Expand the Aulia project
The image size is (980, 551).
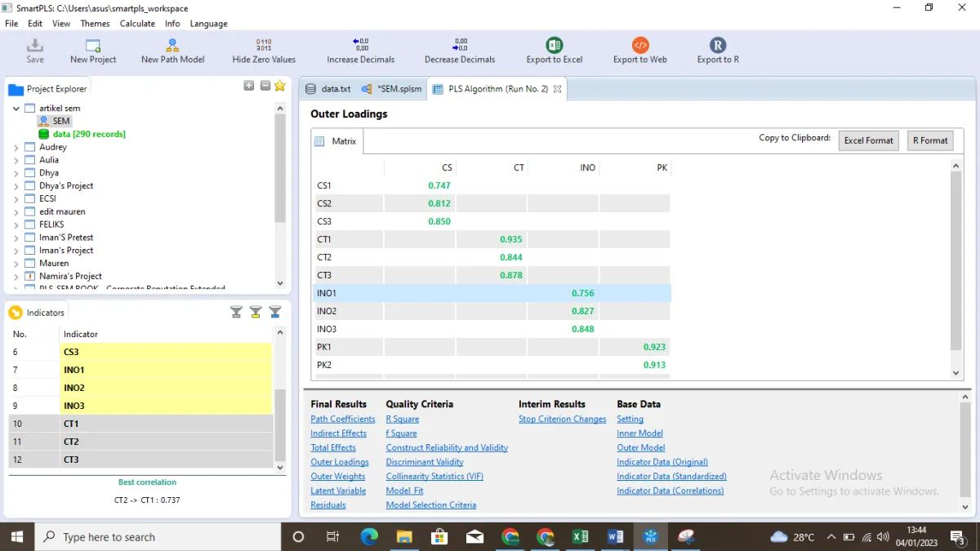(16, 160)
